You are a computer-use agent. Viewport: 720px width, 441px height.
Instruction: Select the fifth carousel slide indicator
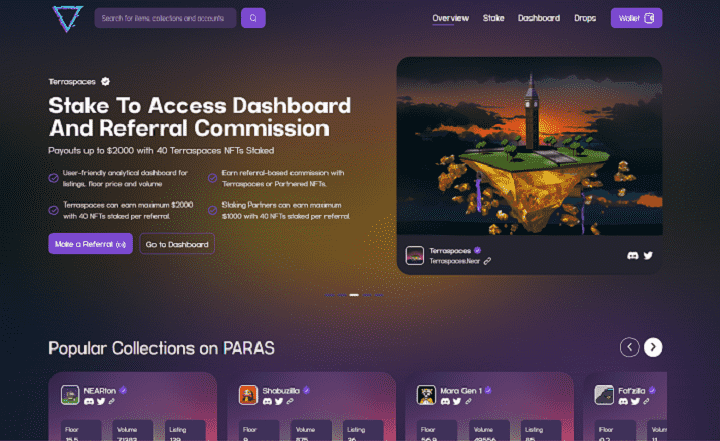(379, 295)
